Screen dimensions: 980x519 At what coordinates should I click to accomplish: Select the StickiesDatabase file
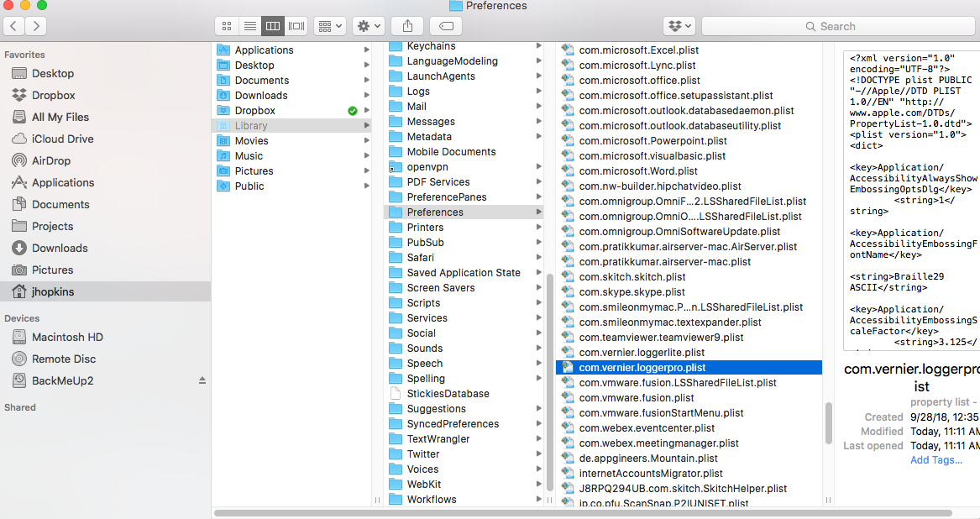[x=464, y=394]
